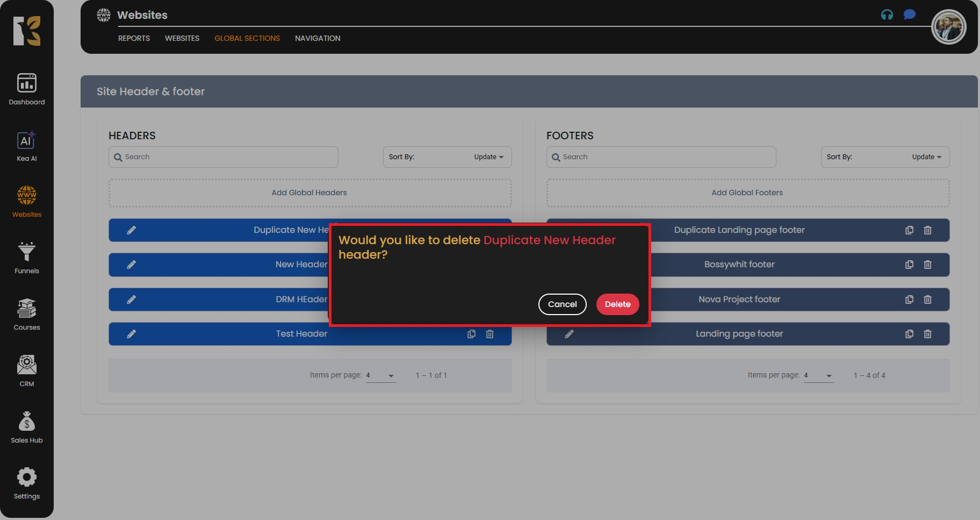Edit Test Header with pencil icon
Screen dimensions: 980x520
[x=131, y=334]
